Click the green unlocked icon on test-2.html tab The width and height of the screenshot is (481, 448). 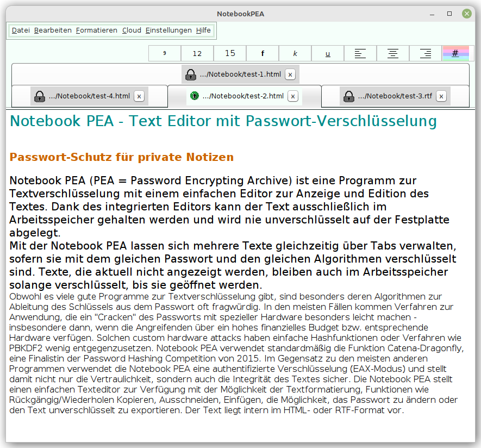[194, 96]
